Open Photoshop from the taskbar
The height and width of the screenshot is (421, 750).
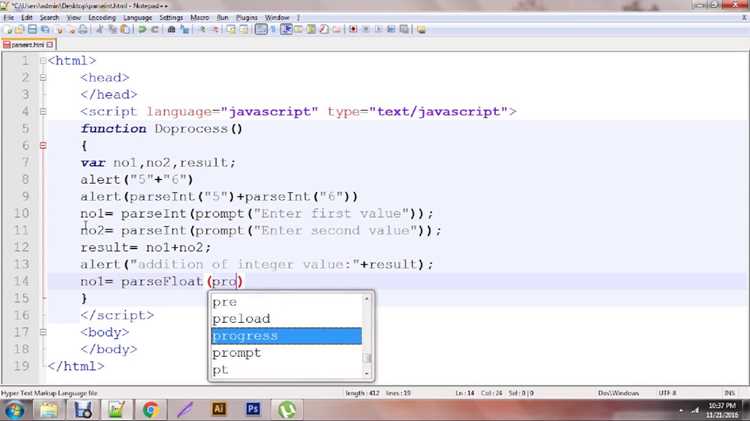point(253,409)
